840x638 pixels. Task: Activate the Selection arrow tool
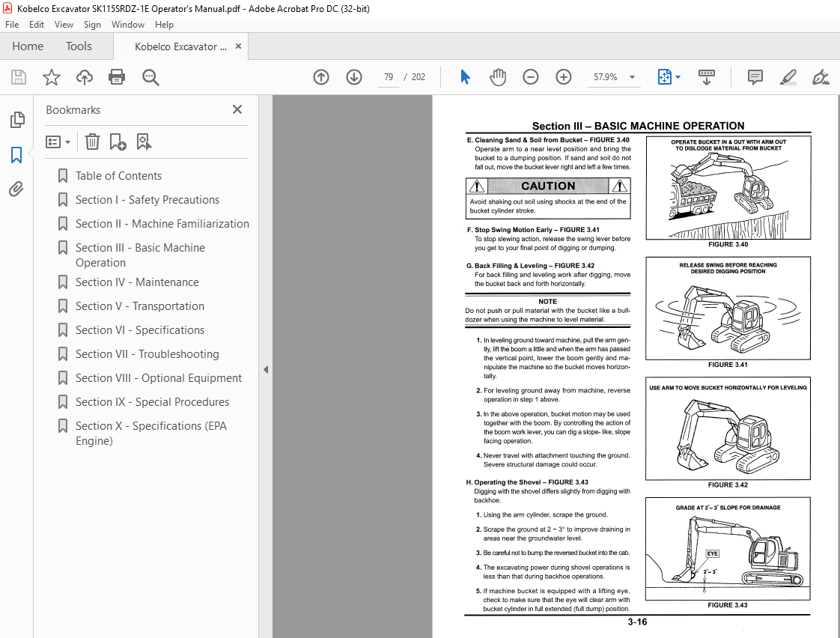click(465, 77)
